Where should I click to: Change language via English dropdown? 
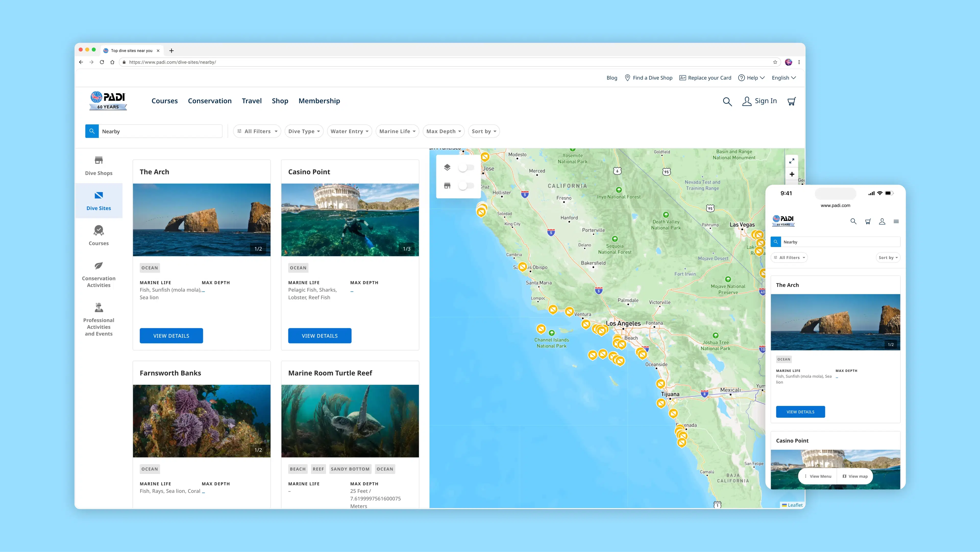(784, 78)
